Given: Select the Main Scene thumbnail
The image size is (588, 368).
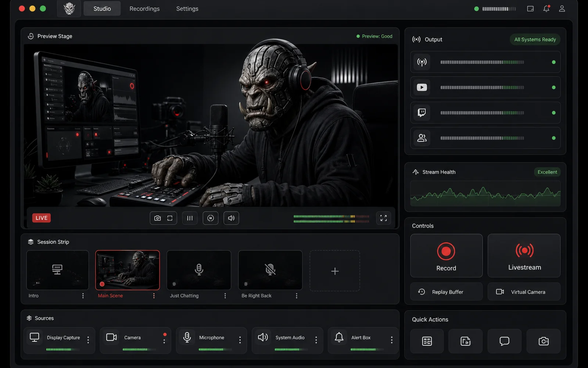Looking at the screenshot, I should (128, 270).
